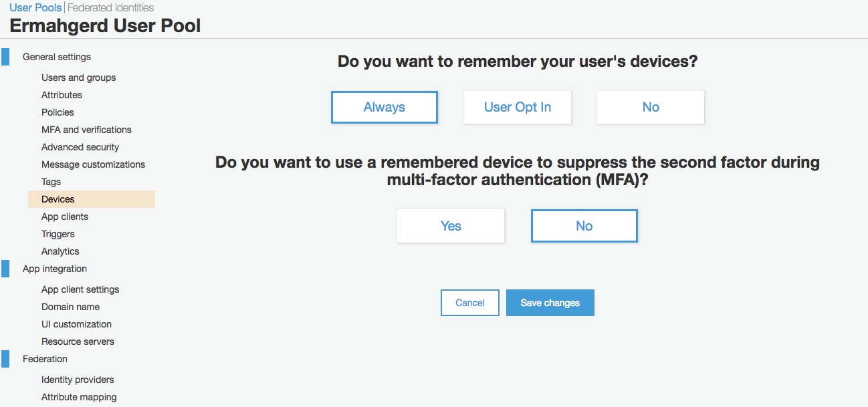868x407 pixels.
Task: Open Identity providers page
Action: pyautogui.click(x=78, y=380)
